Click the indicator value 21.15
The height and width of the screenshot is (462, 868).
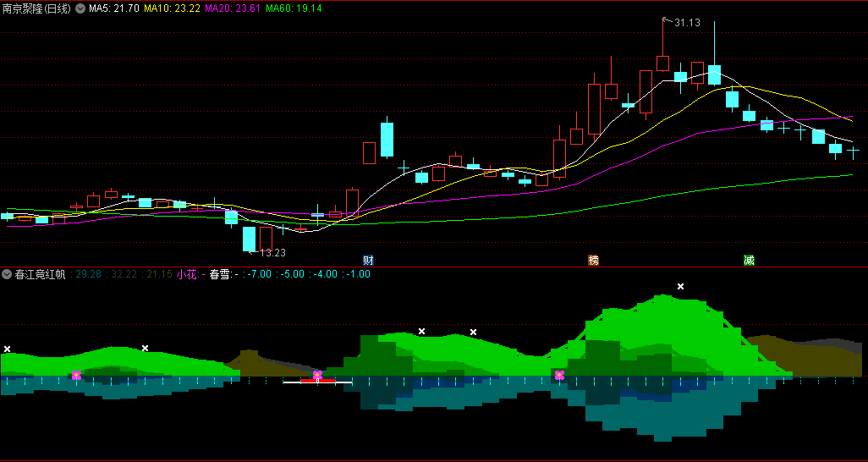coord(159,273)
